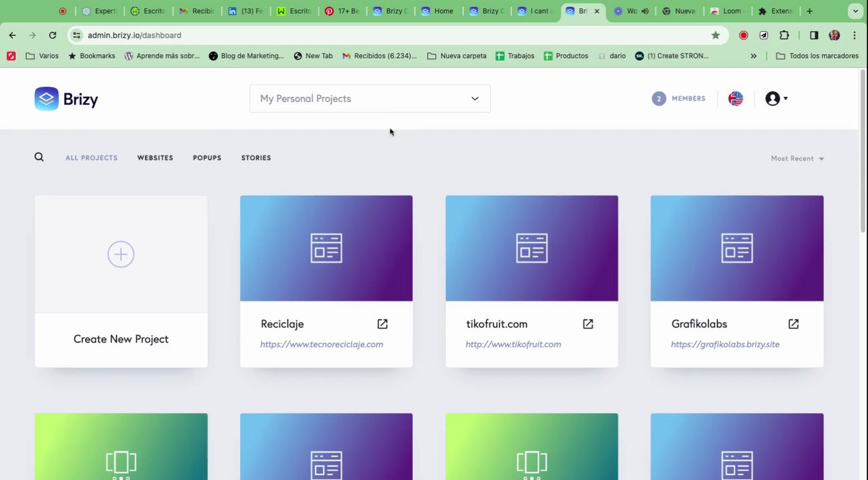Screen dimensions: 868x480
Task: Open the tab search dropdown arrow
Action: tap(855, 11)
